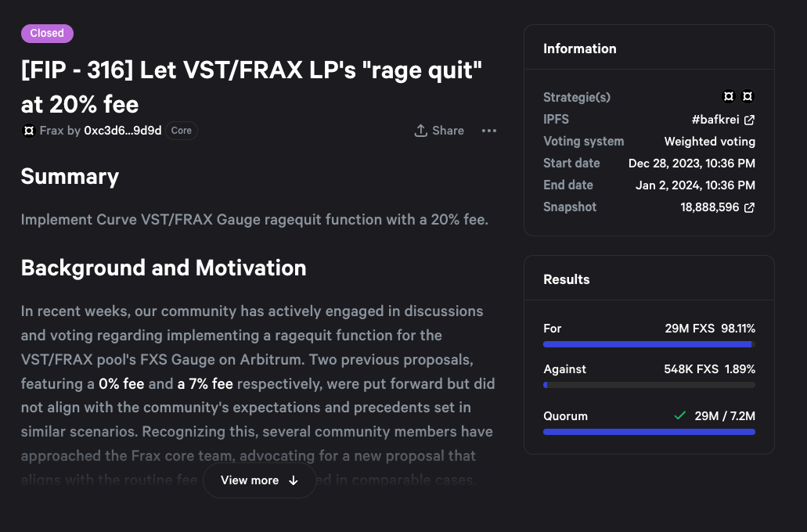Open the three-dot more options menu
Screen dimensions: 807x532
tap(489, 131)
